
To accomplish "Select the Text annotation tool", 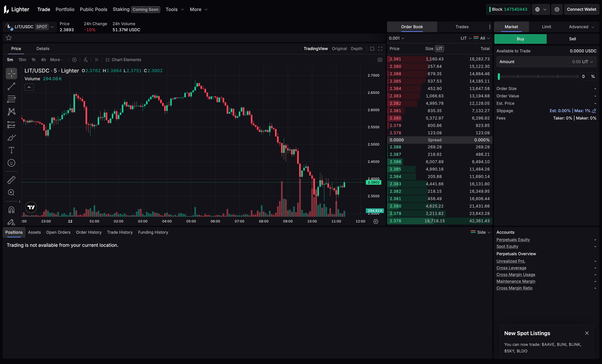I will tap(11, 150).
